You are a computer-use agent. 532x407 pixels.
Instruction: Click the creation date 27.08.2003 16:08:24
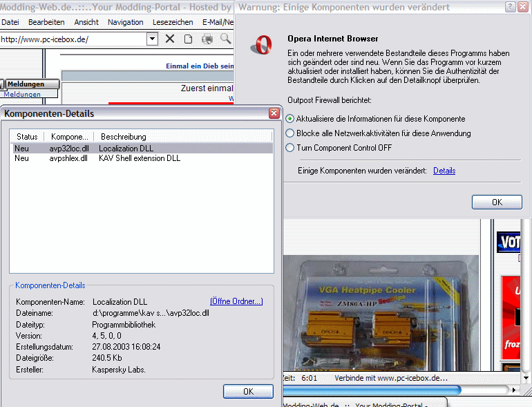pos(126,347)
